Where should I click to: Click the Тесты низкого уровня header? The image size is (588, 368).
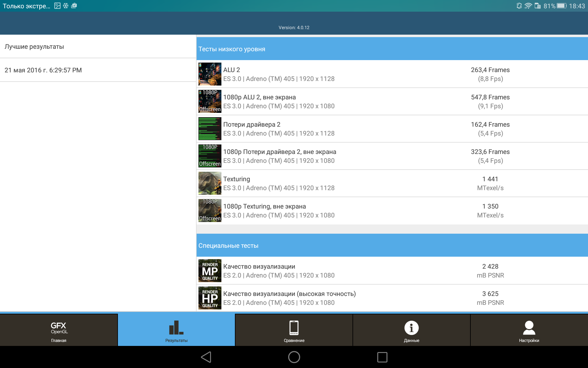click(392, 49)
